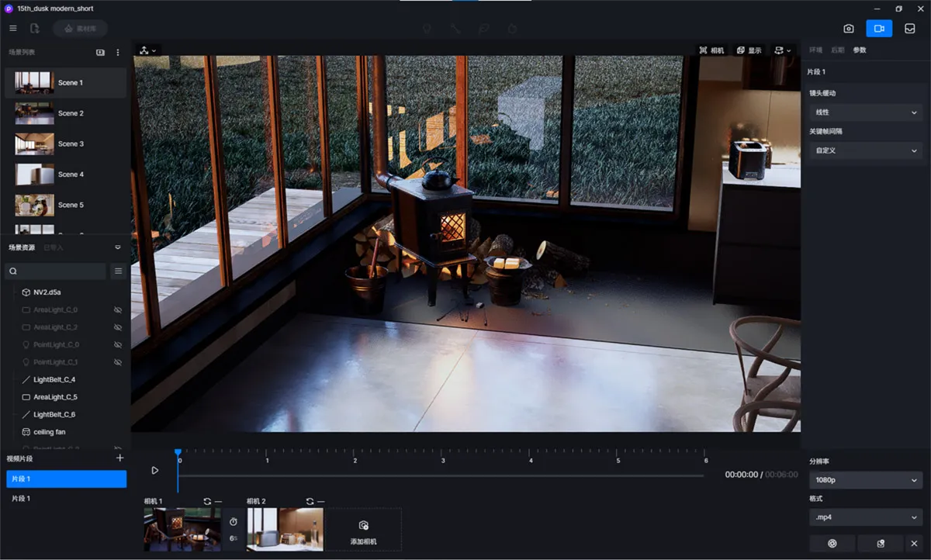Open the list filter icon beside search
The width and height of the screenshot is (931, 560).
[x=118, y=271]
